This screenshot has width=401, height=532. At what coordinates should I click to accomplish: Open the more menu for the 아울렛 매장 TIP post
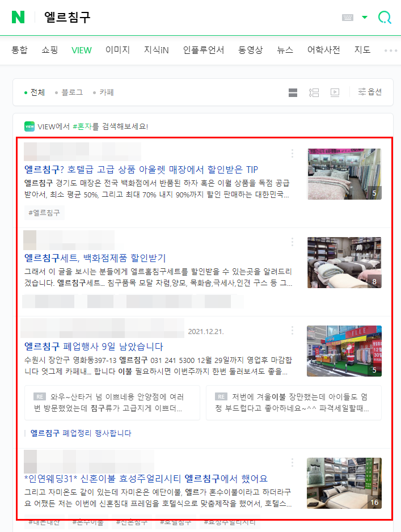pyautogui.click(x=292, y=153)
